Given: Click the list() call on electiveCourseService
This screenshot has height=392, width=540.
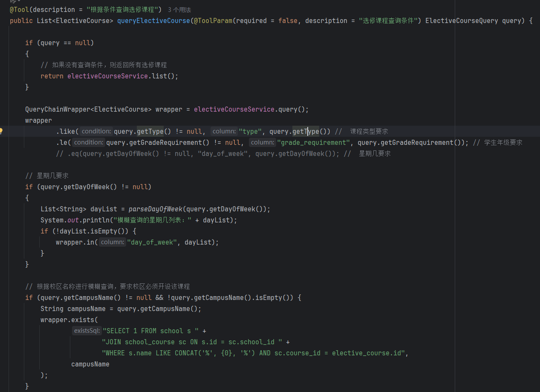Looking at the screenshot, I should (x=163, y=76).
